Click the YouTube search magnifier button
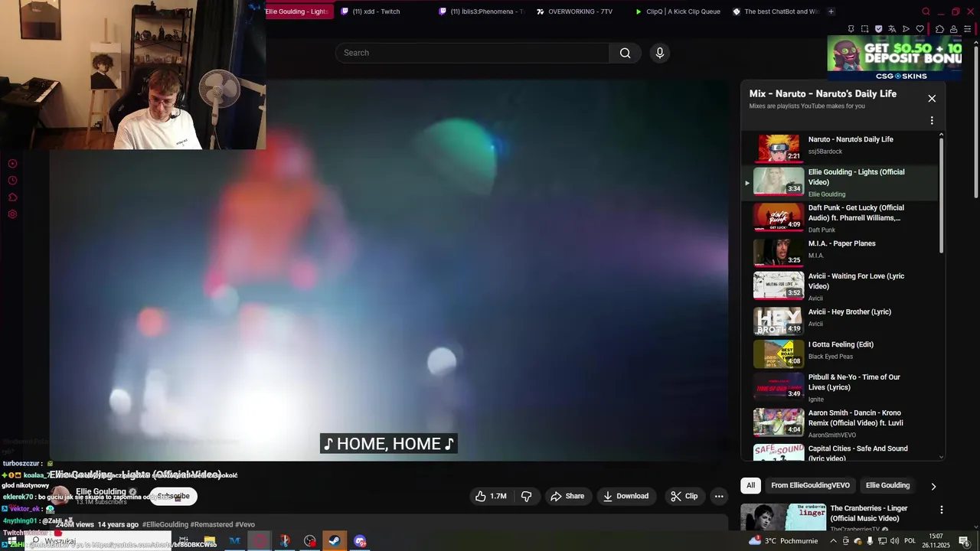Image resolution: width=980 pixels, height=551 pixels. pos(625,53)
